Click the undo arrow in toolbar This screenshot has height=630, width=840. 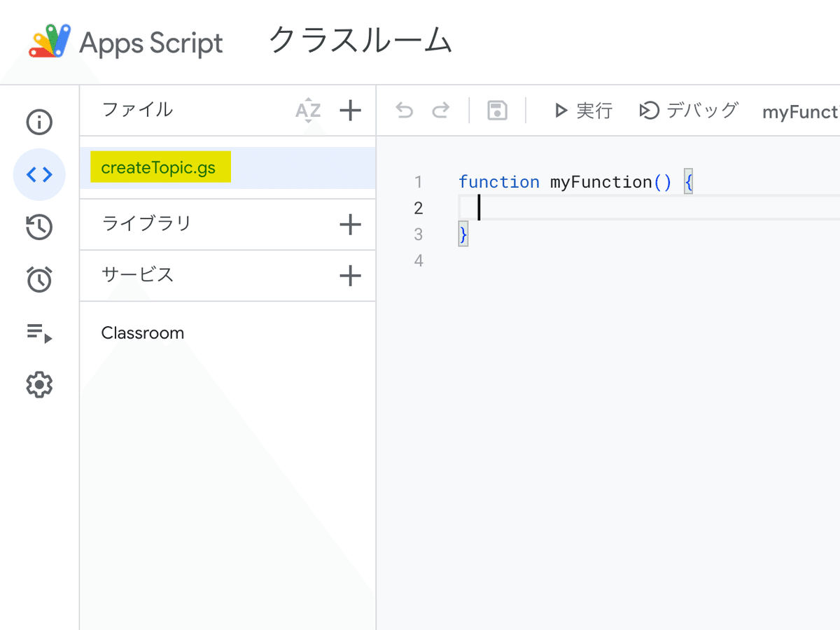tap(405, 111)
